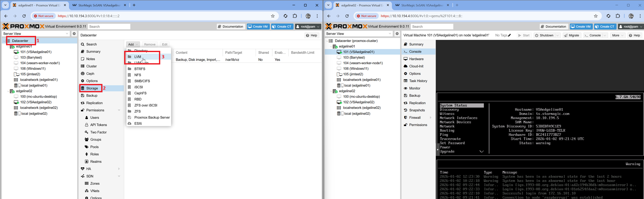The width and height of the screenshot is (644, 199).
Task: Open a new tab in the right browser window
Action: [457, 5]
